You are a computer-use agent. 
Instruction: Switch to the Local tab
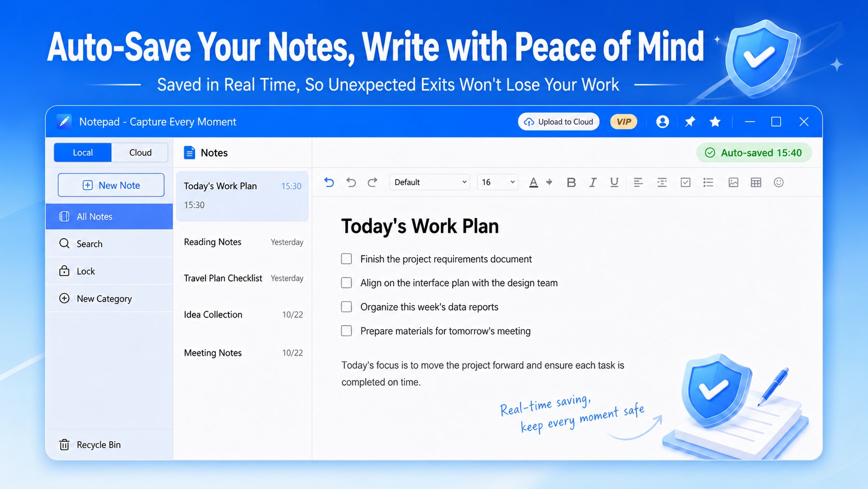tap(83, 152)
